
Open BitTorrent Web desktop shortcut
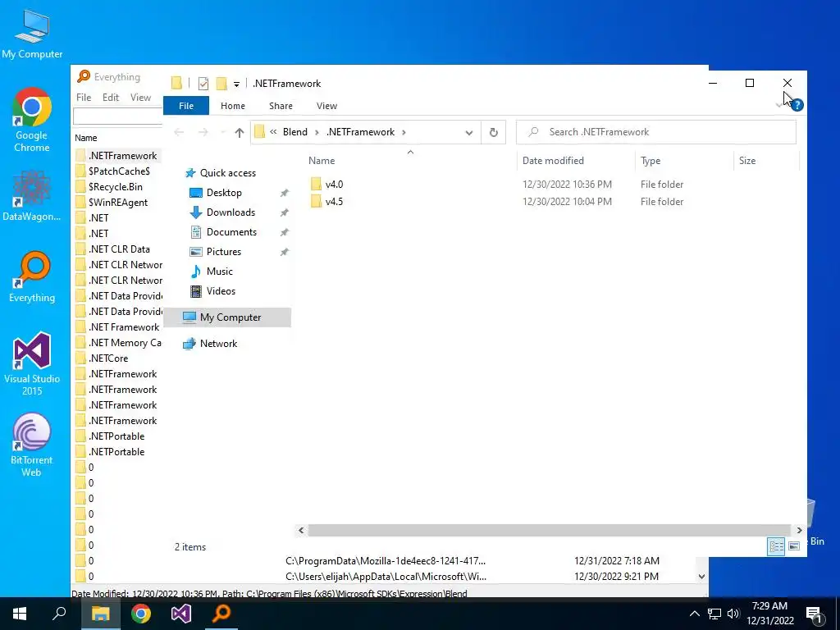coord(32,445)
